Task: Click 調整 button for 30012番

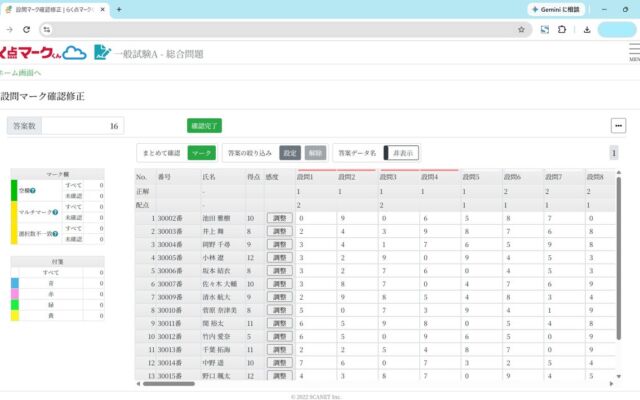Action: click(x=280, y=336)
